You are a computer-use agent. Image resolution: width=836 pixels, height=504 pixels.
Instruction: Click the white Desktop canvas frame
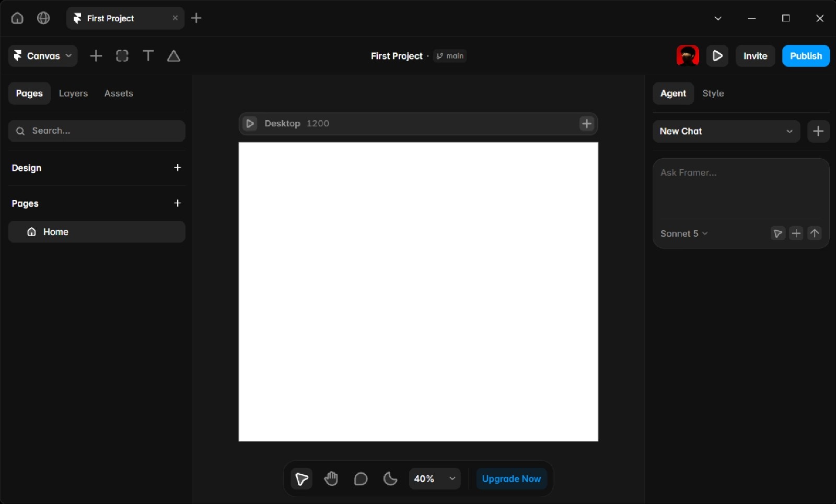coord(419,292)
